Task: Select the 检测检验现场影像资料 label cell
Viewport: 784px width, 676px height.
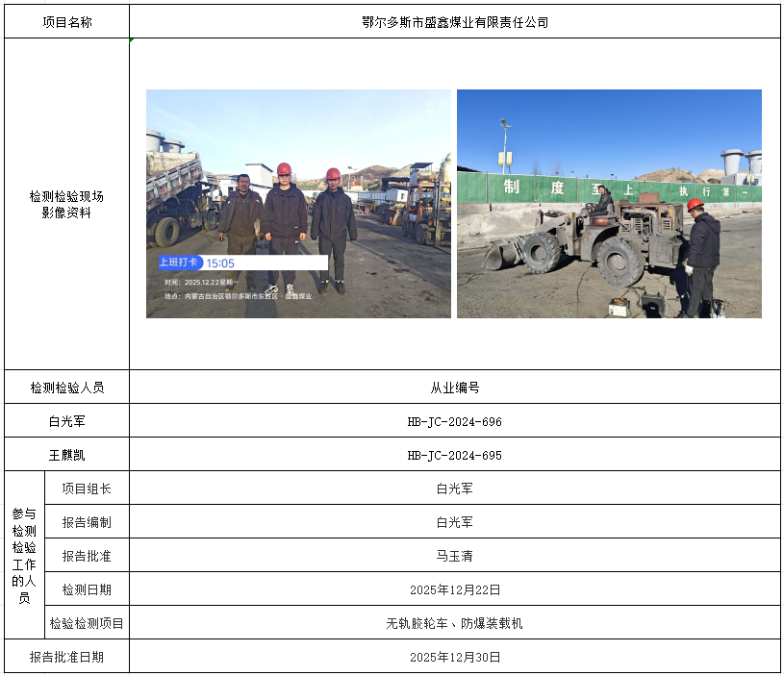Action: point(66,204)
